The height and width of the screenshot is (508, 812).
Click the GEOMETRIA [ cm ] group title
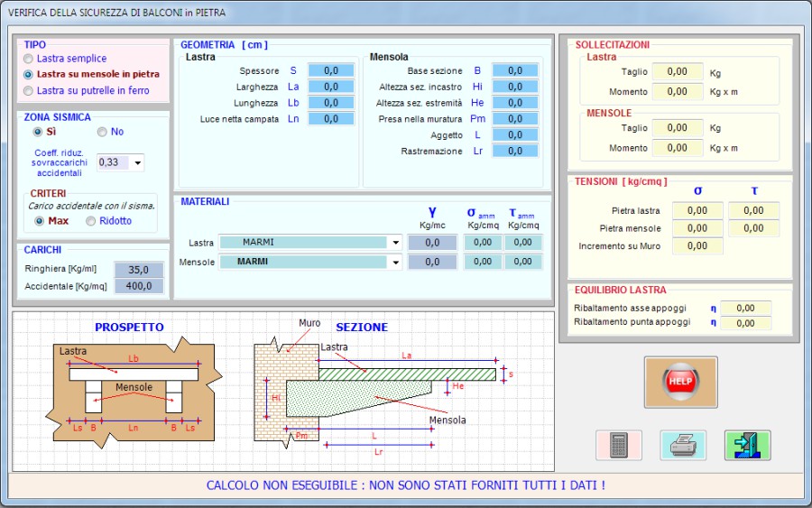click(x=225, y=45)
